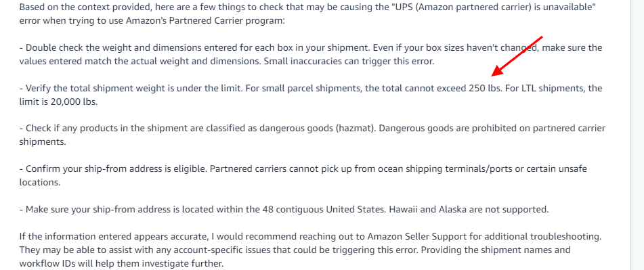644x270 pixels.
Task: Click "Confirm your ship-from address is eligible"
Action: [116, 169]
